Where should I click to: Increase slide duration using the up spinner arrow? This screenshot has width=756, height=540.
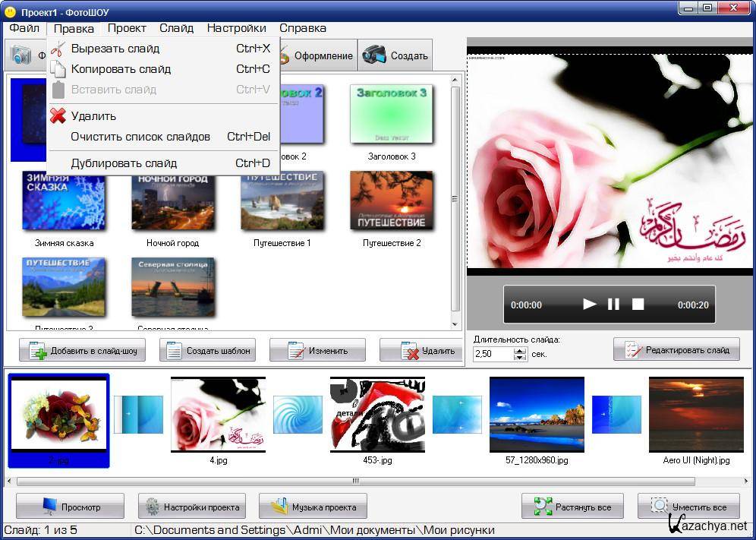(x=520, y=351)
